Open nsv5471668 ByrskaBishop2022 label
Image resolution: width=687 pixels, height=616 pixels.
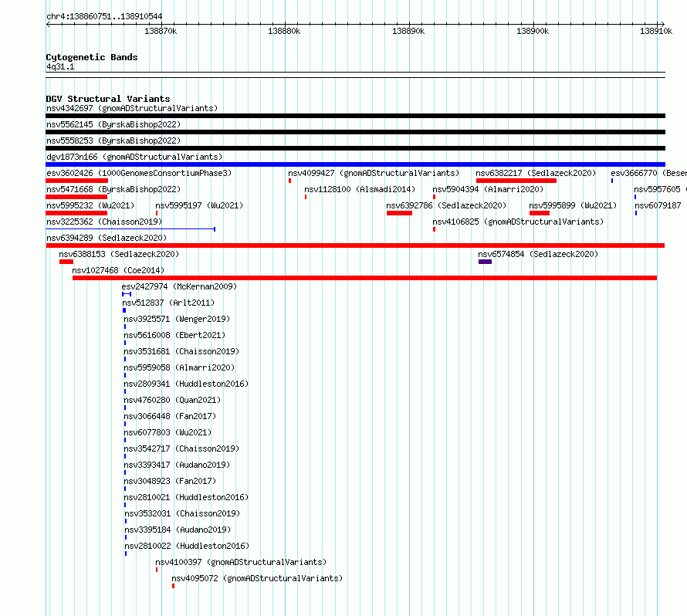(113, 189)
